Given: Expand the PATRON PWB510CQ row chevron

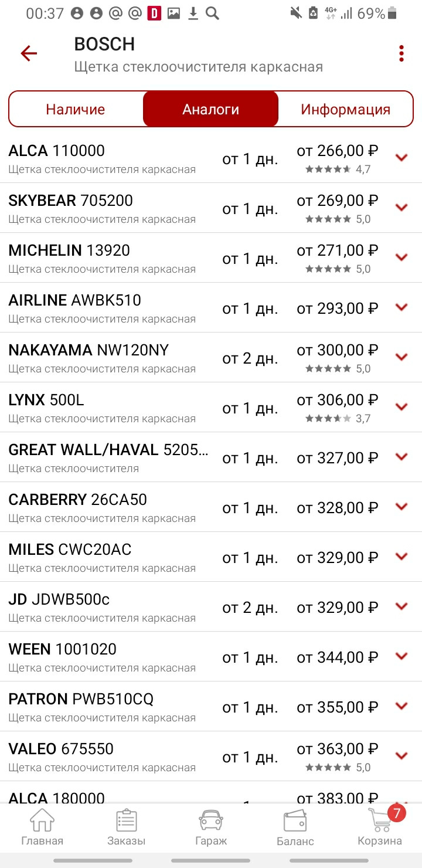Looking at the screenshot, I should pyautogui.click(x=401, y=706).
